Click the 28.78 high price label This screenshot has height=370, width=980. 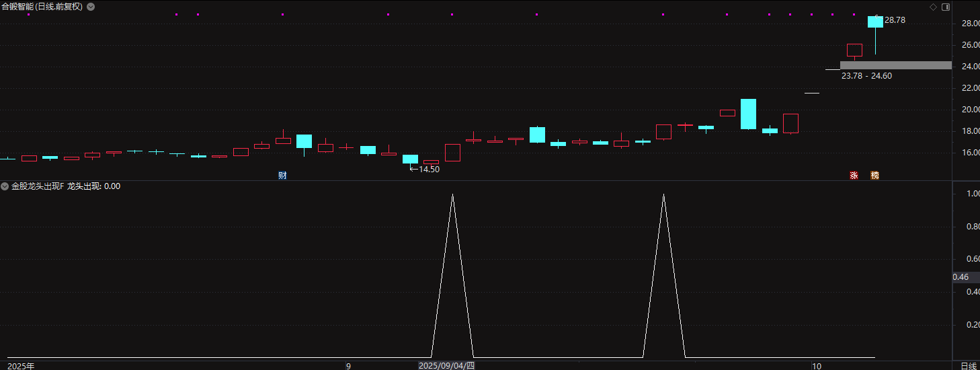tap(895, 20)
